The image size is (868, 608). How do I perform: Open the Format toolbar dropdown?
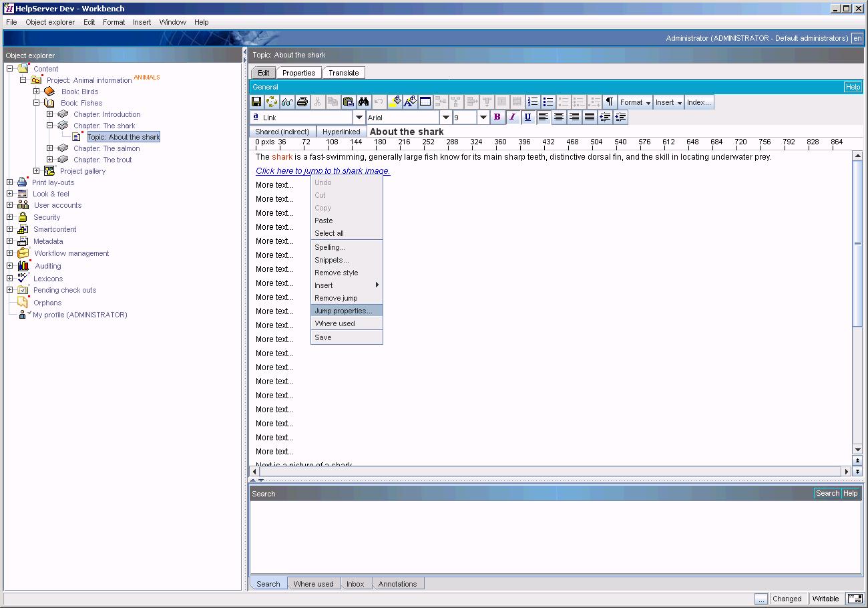[x=635, y=102]
